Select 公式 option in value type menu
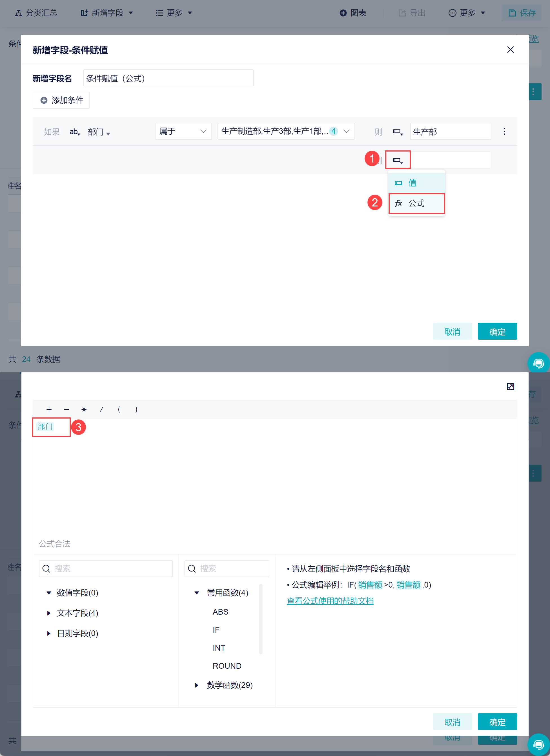Image resolution: width=550 pixels, height=756 pixels. [x=416, y=203]
